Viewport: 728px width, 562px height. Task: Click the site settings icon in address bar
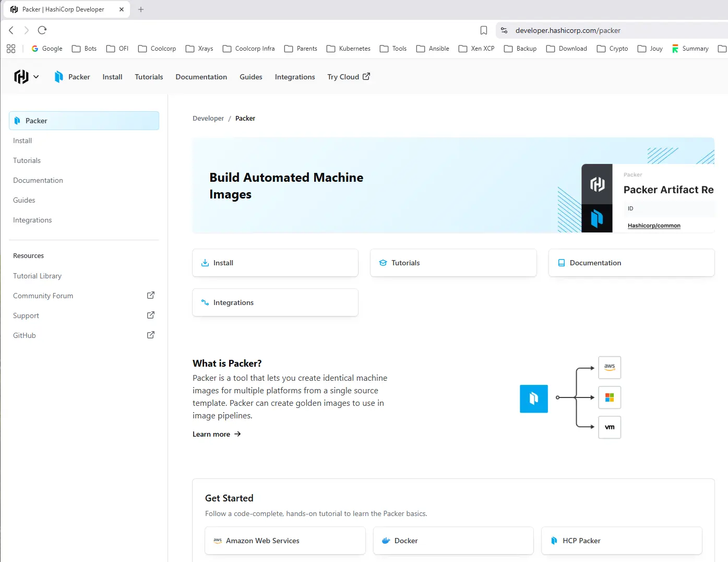504,30
